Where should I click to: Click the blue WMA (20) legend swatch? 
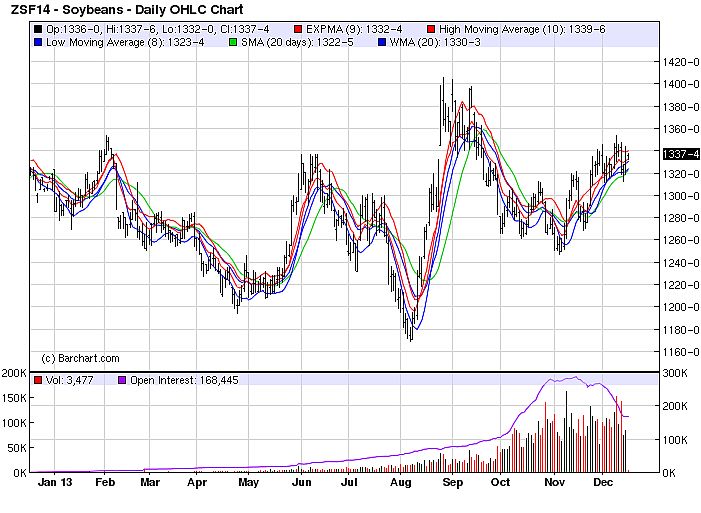point(380,43)
